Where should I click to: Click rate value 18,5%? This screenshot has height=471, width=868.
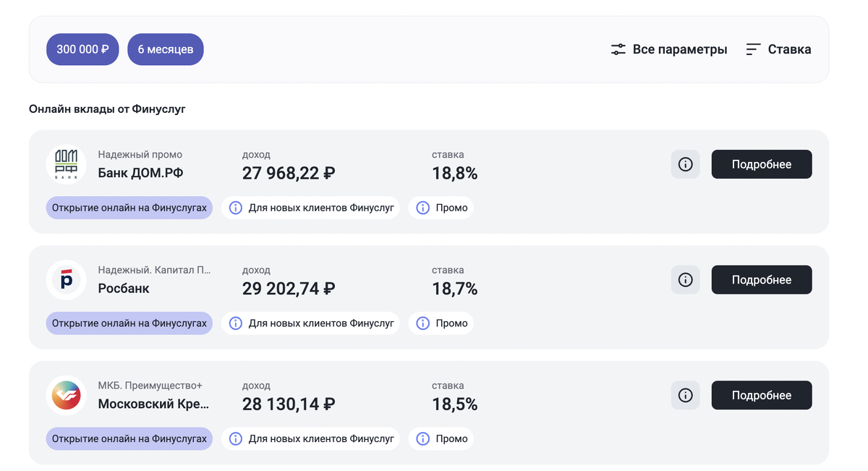[x=455, y=404]
